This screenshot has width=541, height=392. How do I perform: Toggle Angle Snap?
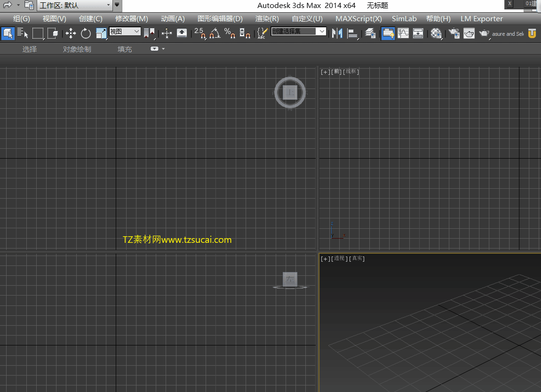pyautogui.click(x=215, y=33)
